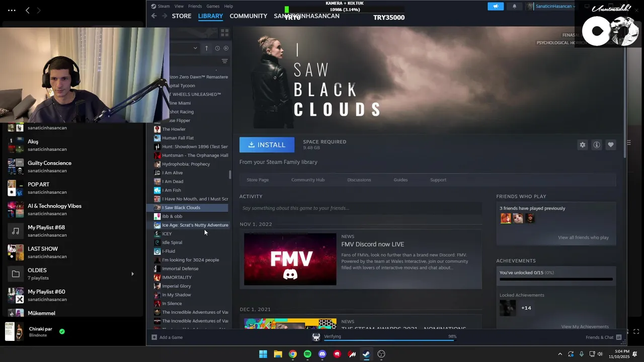Click the Add a Game plus icon
Viewport: 644px width, 362px height.
154,337
